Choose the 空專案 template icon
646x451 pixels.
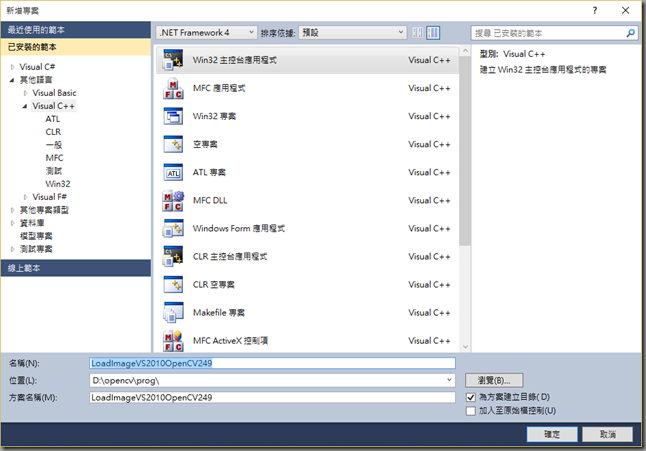click(173, 144)
